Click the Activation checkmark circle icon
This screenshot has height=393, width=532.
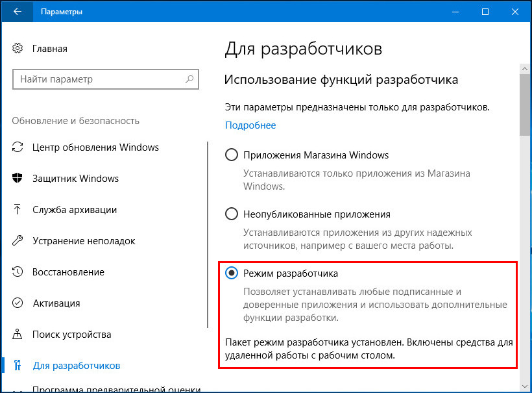click(x=18, y=303)
